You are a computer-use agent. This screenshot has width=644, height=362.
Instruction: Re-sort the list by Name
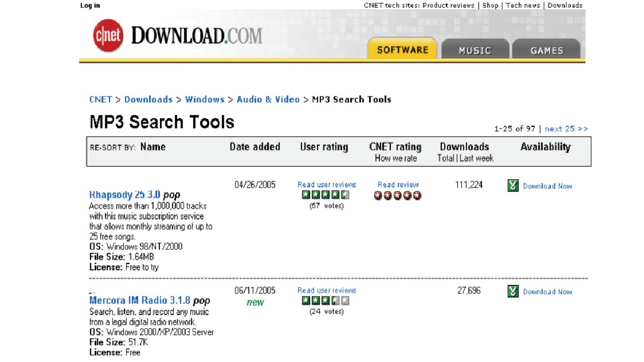[x=153, y=147]
